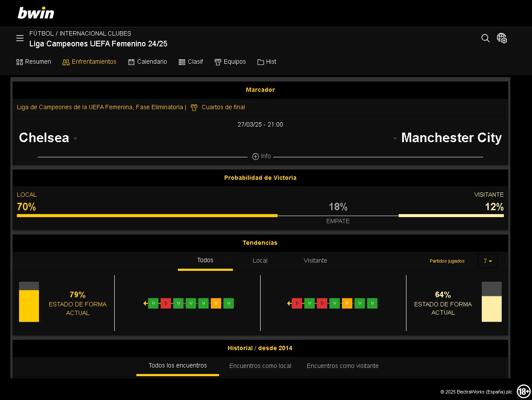Select Encuentros como local tab
This screenshot has height=400, width=532.
(260, 366)
